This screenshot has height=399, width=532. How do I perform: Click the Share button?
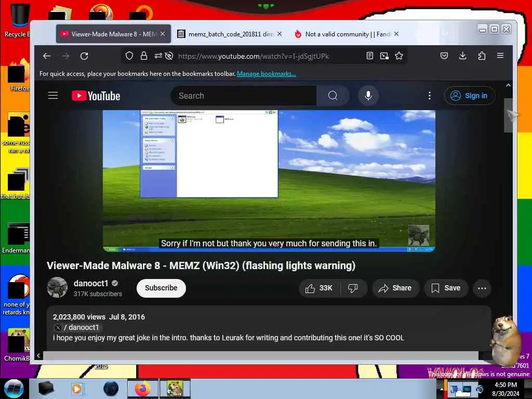pos(395,288)
